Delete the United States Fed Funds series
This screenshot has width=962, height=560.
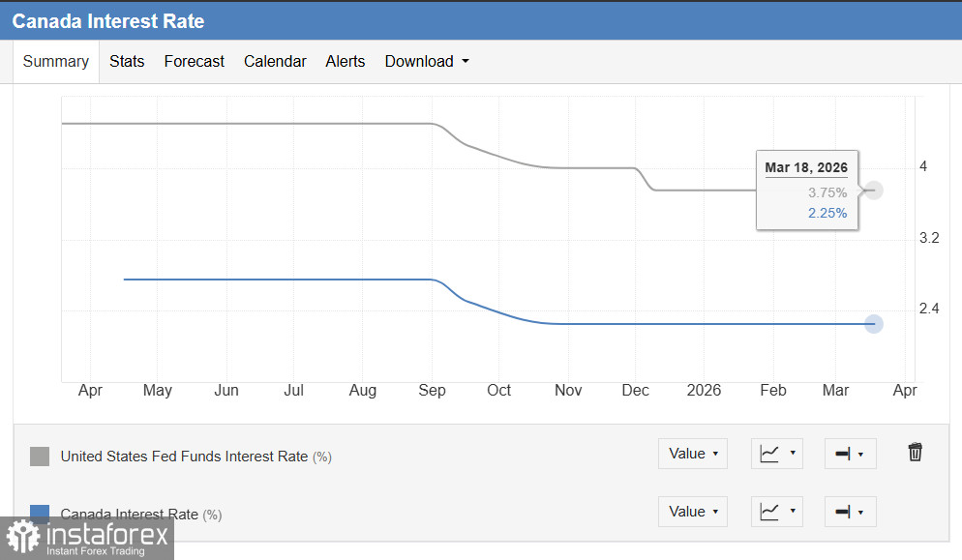tap(915, 452)
